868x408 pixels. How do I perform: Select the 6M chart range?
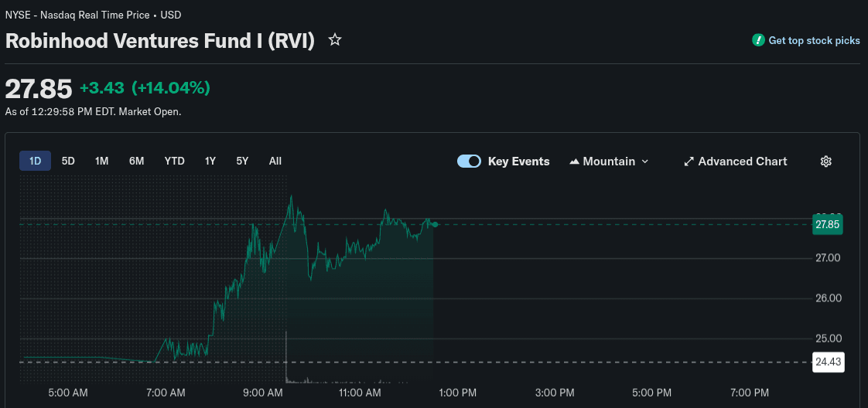point(136,161)
